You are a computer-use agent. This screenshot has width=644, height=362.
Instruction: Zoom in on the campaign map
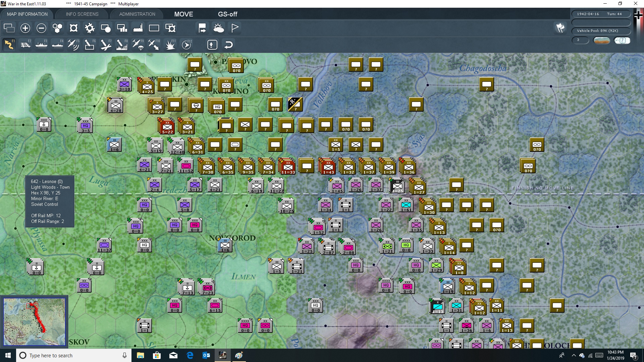(25, 28)
